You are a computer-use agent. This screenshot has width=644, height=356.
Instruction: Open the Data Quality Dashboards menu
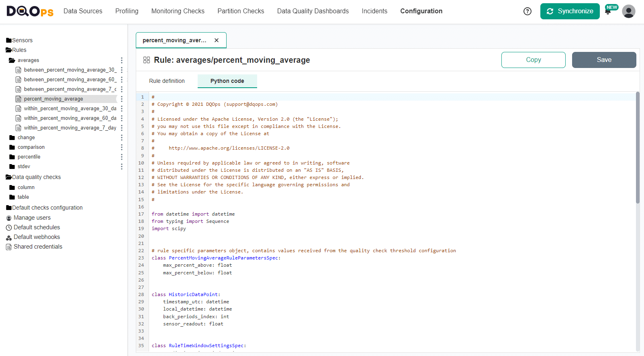[313, 11]
